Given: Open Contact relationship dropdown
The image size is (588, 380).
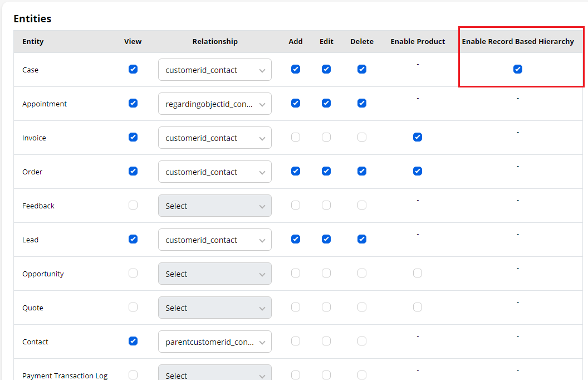Looking at the screenshot, I should (215, 342).
